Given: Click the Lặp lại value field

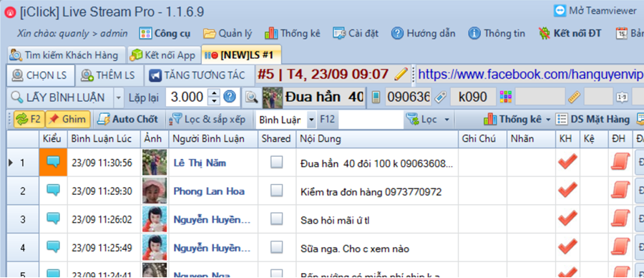Looking at the screenshot, I should click(x=187, y=97).
